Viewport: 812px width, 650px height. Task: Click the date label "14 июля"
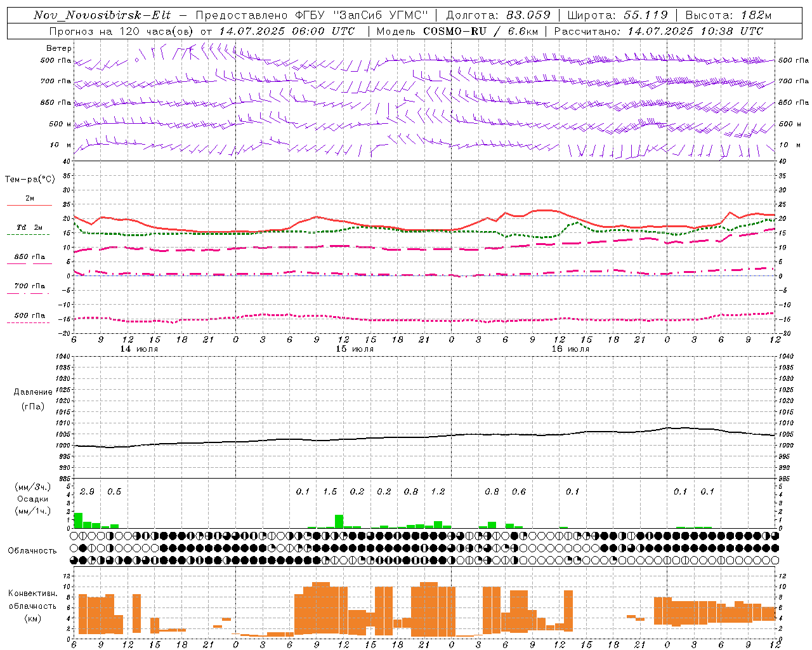[x=140, y=349]
